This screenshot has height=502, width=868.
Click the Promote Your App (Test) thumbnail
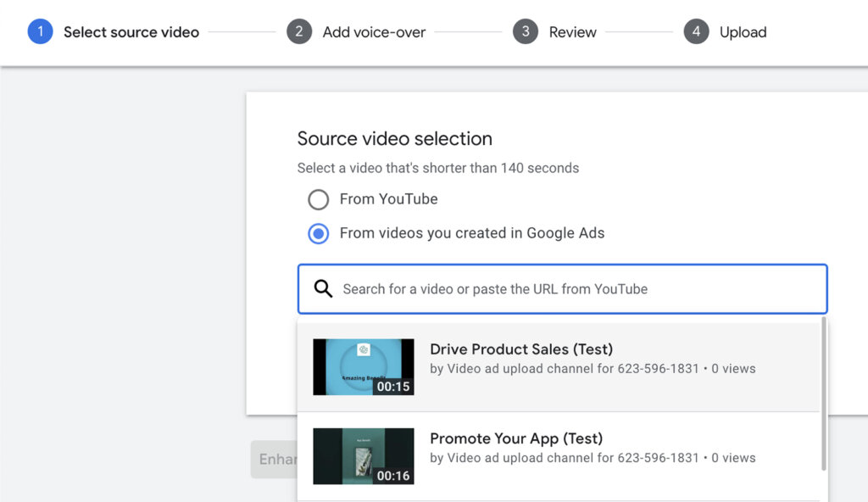[363, 456]
